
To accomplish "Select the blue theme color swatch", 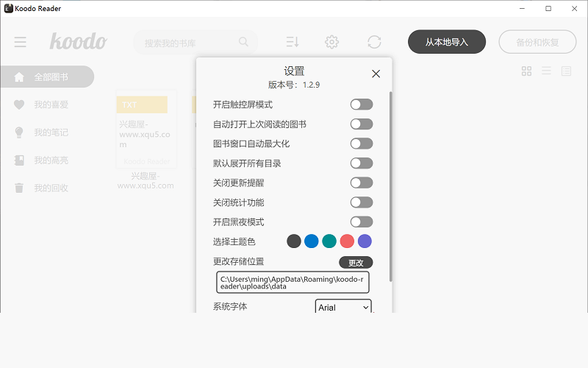I will coord(312,241).
